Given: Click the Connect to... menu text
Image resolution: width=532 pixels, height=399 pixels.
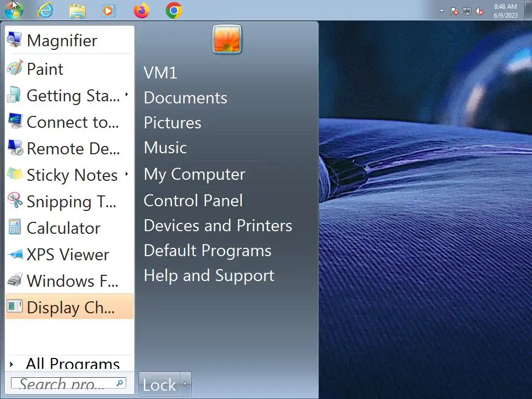Looking at the screenshot, I should 73,122.
